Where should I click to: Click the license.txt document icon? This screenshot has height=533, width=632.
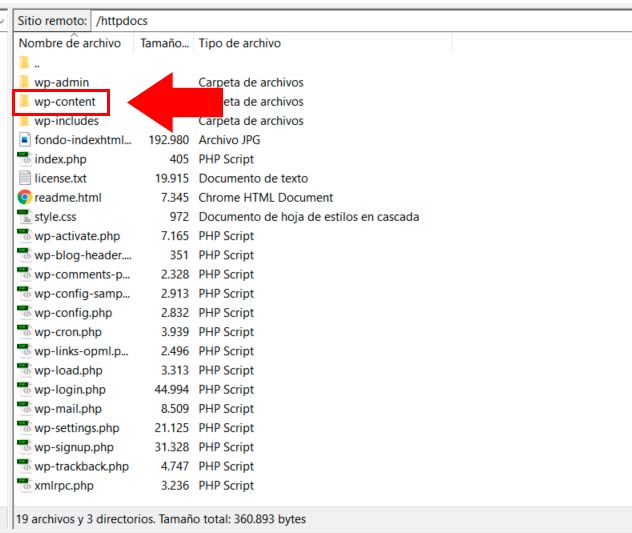pos(25,178)
